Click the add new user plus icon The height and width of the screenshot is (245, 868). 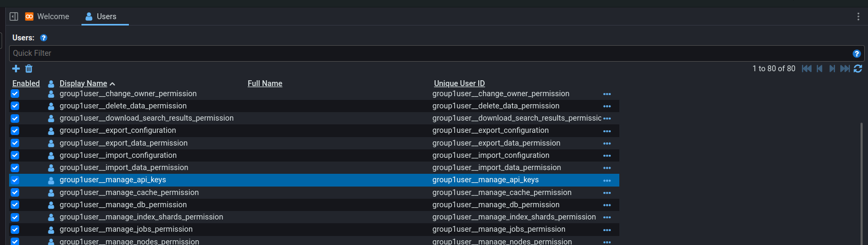[x=16, y=69]
